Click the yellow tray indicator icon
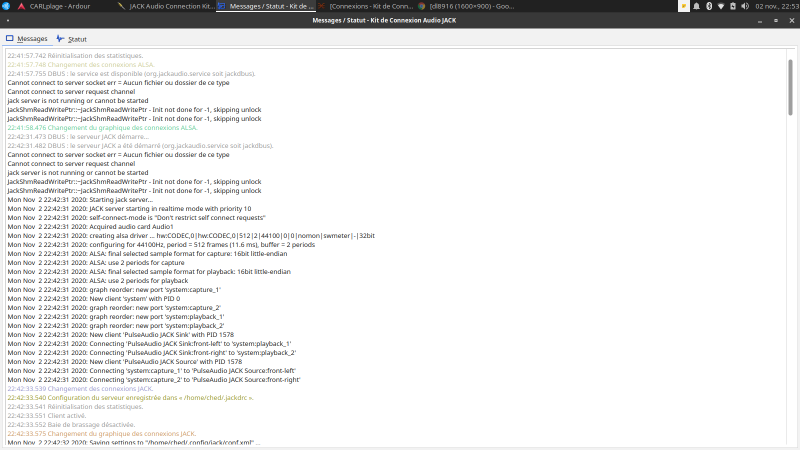Viewport: 800px width, 450px height. click(x=684, y=6)
